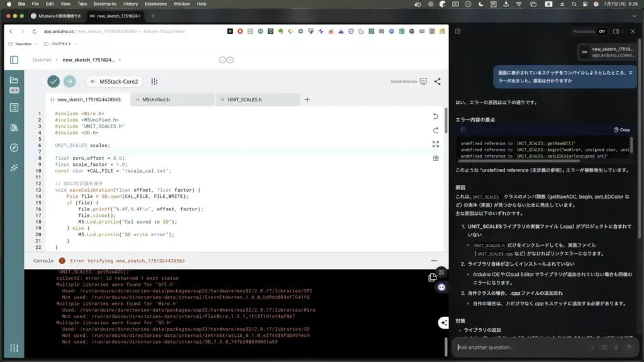Go back in the browser
This screenshot has width=644, height=362.
11,31
